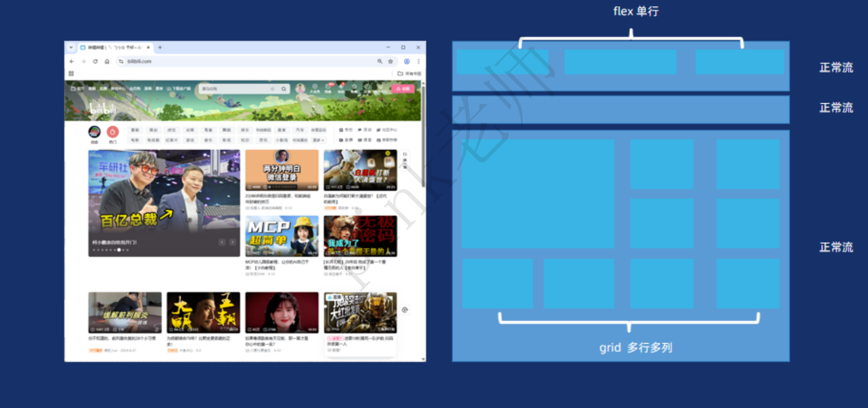Open messages icon with 99+ badge

(x=328, y=88)
